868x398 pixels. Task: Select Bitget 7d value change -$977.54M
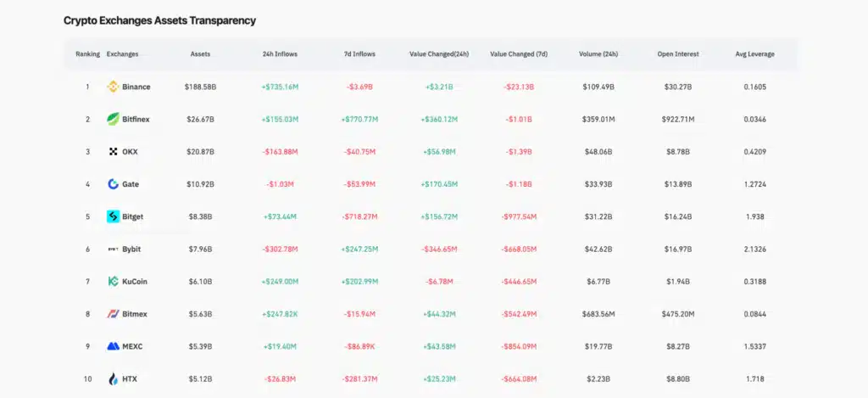519,216
